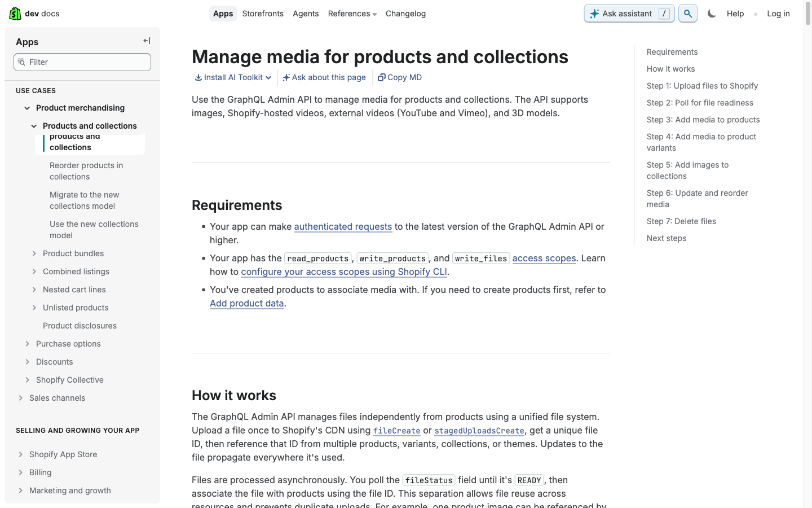This screenshot has height=508, width=812.
Task: Jump to Step 3: Add media to products
Action: pyautogui.click(x=703, y=120)
